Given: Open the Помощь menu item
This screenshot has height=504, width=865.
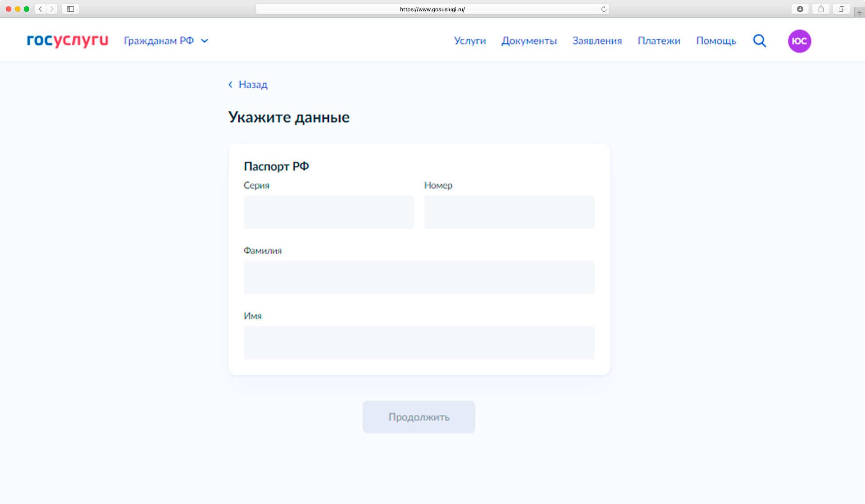Looking at the screenshot, I should [x=716, y=41].
